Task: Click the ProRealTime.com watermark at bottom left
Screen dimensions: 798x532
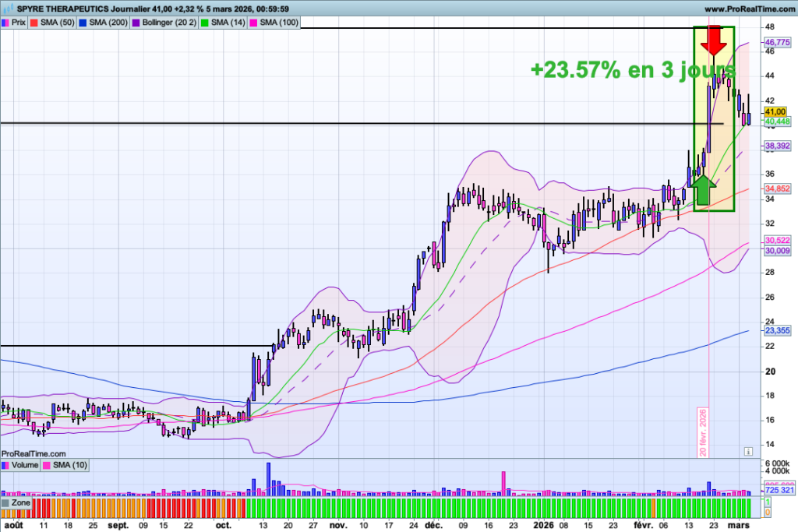Action: click(34, 453)
